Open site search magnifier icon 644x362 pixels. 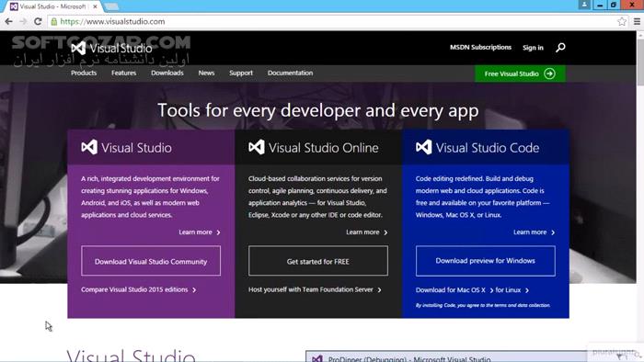click(560, 48)
